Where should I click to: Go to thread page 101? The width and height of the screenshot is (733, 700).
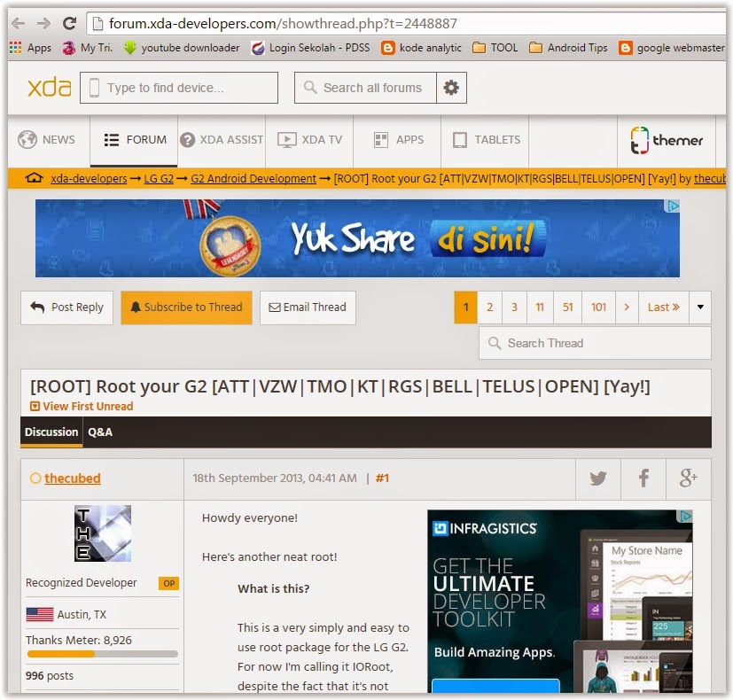(x=598, y=307)
